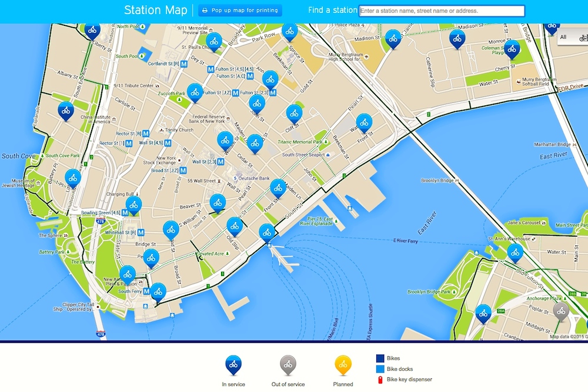
Task: Open the bike station marker beside Zuccotti Park
Action: point(195,92)
